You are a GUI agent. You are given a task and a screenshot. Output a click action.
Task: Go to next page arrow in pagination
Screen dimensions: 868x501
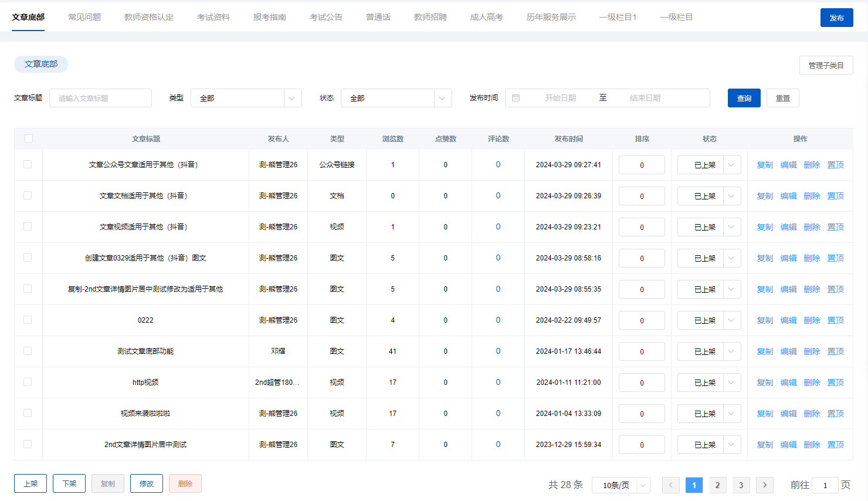(x=764, y=485)
